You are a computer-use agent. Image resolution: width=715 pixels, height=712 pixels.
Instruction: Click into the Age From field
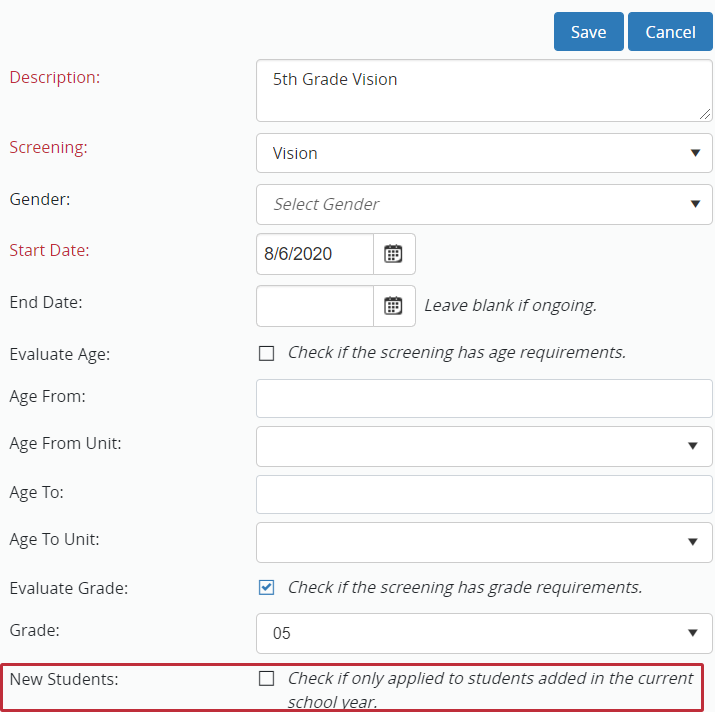click(484, 398)
